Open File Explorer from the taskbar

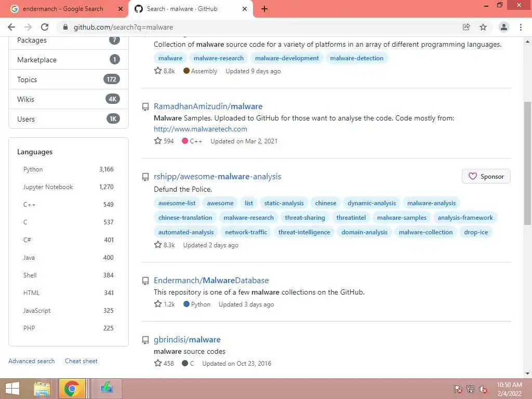coord(42,389)
